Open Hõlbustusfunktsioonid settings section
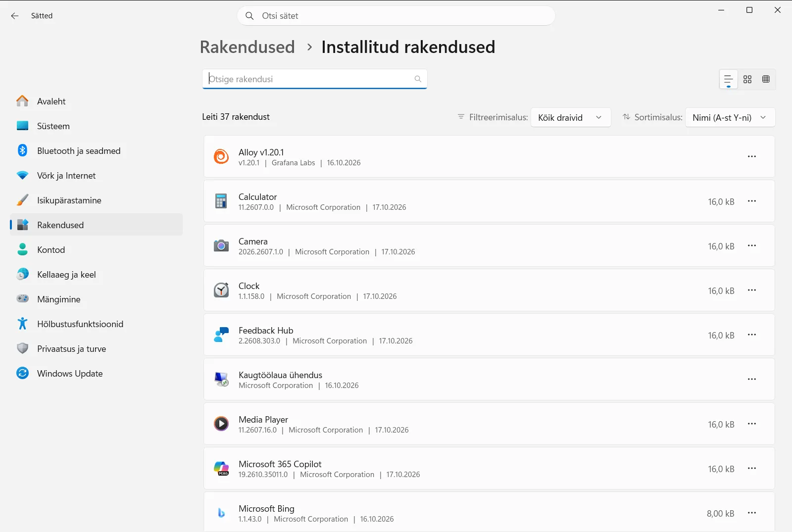Screen dimensions: 792x532 point(97,324)
